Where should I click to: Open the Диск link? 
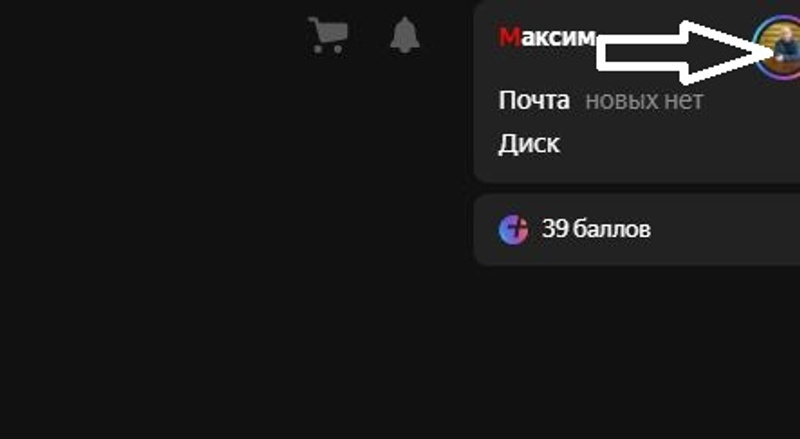click(x=529, y=143)
